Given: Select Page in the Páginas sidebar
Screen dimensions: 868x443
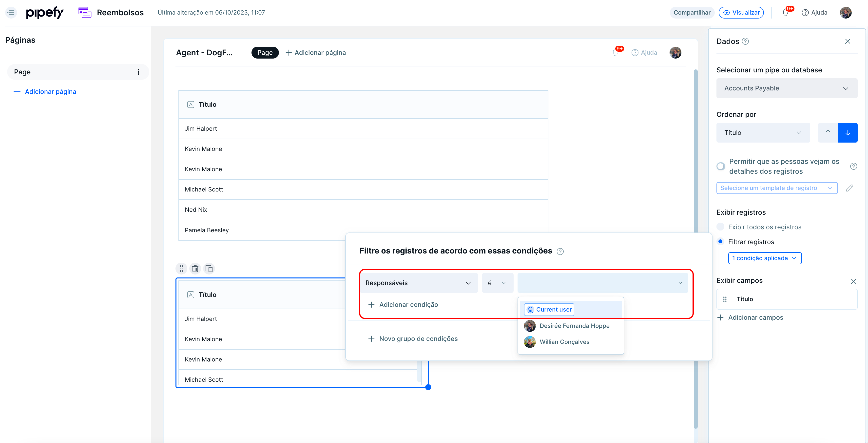Looking at the screenshot, I should click(x=78, y=72).
